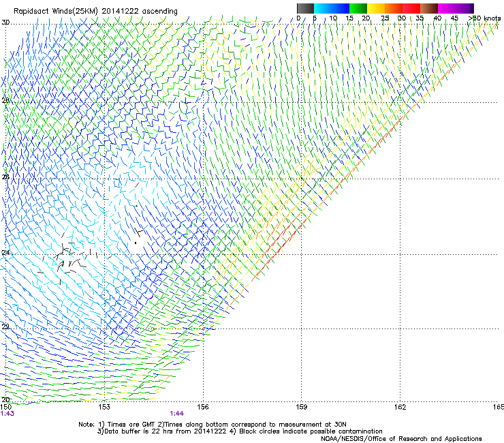This screenshot has width=504, height=443.
Task: Click the legend tick label 45
Action: (x=454, y=18)
